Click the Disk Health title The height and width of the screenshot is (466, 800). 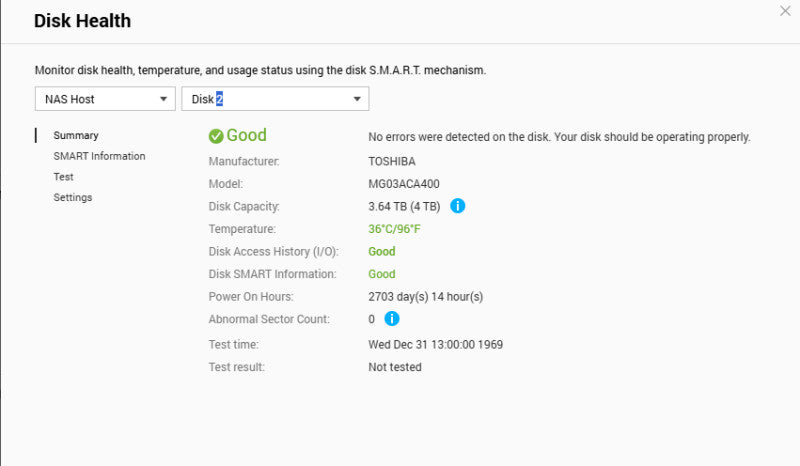click(83, 20)
